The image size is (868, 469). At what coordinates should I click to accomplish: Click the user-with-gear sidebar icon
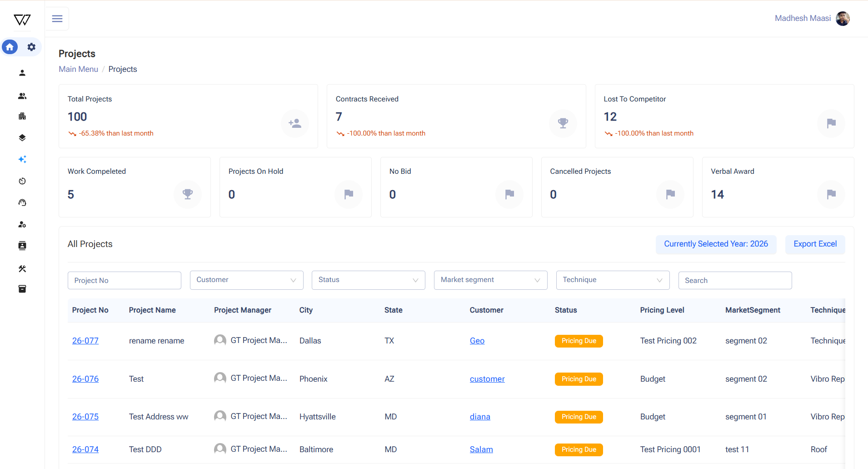22,225
